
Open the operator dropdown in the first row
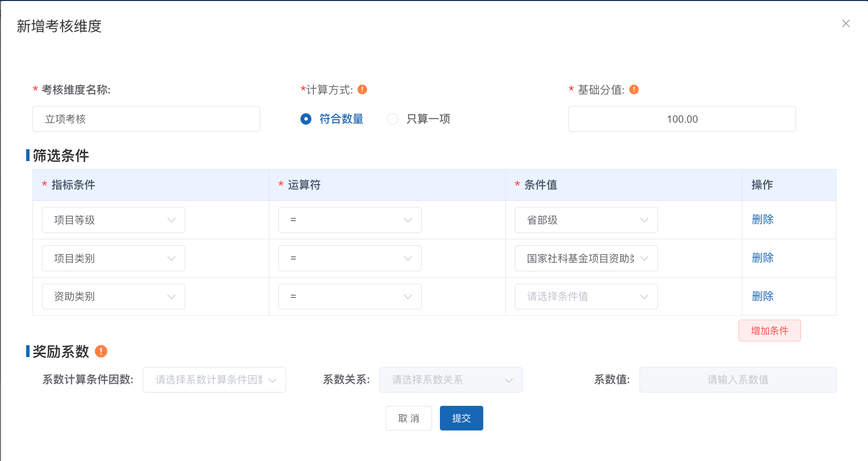pos(349,220)
